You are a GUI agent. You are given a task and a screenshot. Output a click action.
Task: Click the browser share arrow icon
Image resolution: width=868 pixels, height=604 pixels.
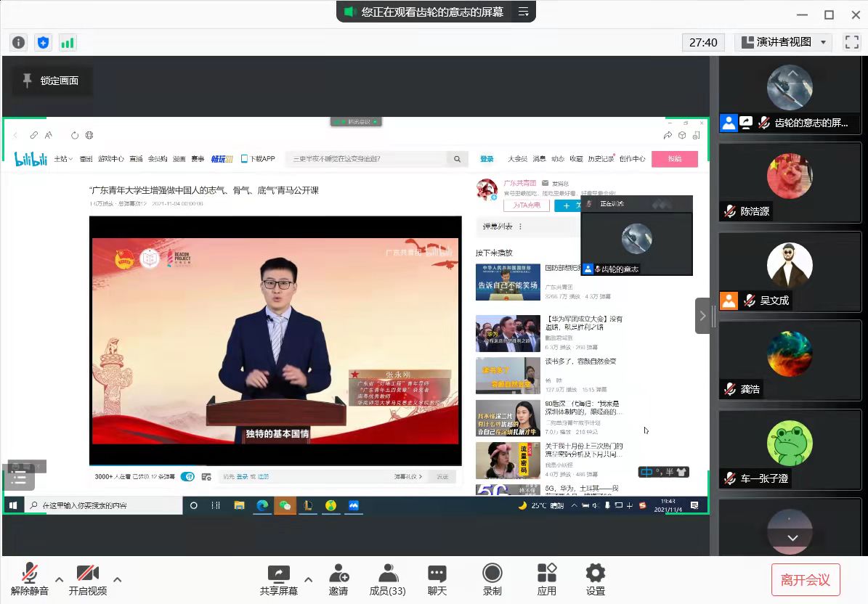pyautogui.click(x=668, y=136)
